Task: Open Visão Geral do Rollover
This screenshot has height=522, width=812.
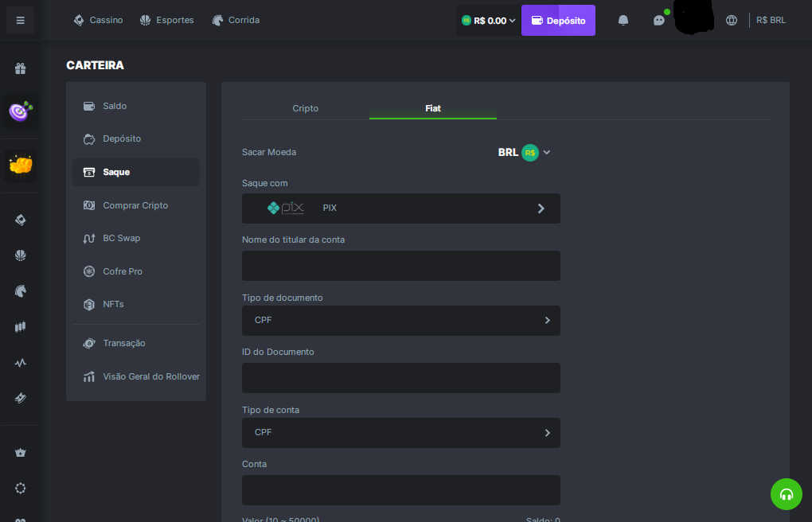Action: tap(135, 376)
